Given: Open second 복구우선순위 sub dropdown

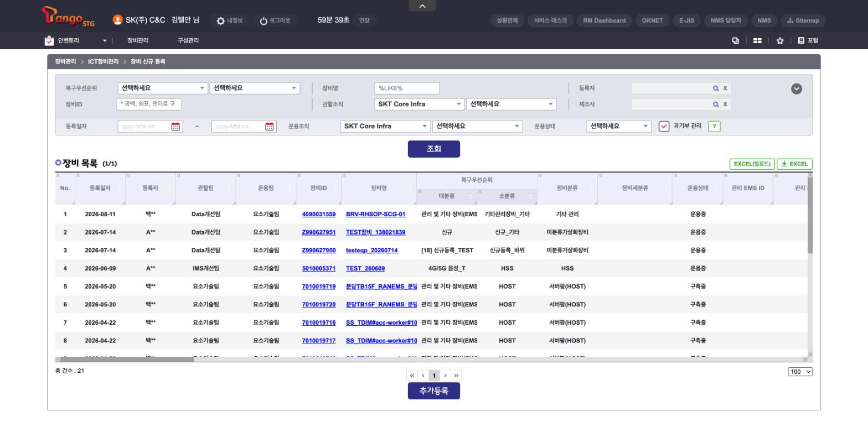Looking at the screenshot, I should coord(255,88).
